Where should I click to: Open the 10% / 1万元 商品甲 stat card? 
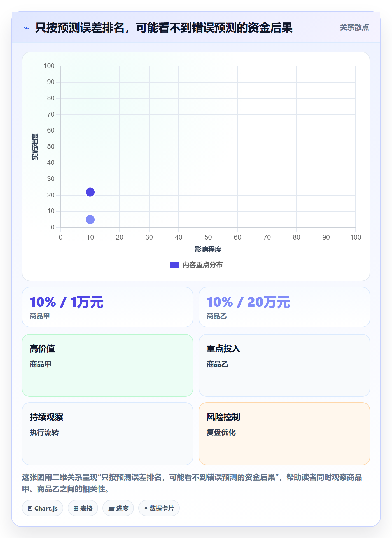(x=108, y=307)
